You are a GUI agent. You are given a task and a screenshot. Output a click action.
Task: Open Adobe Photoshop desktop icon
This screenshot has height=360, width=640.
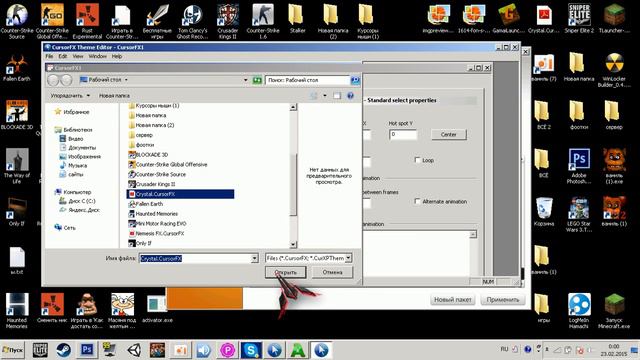click(x=579, y=166)
